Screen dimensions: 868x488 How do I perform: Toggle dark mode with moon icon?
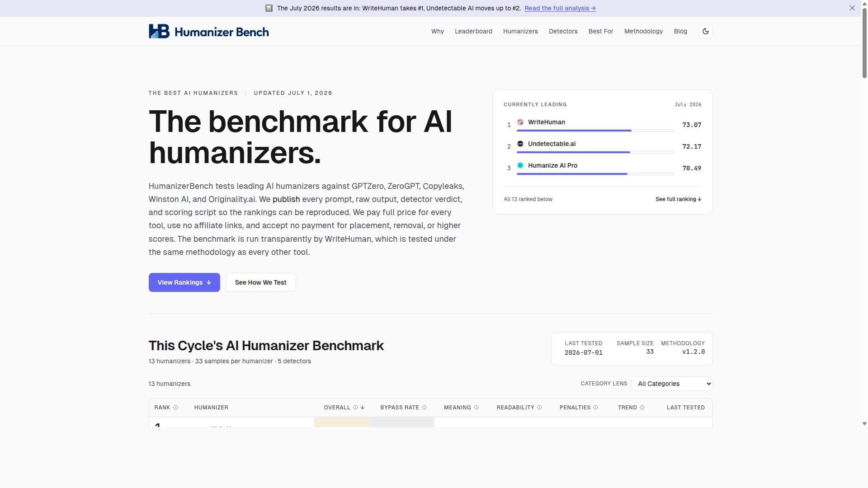point(706,31)
